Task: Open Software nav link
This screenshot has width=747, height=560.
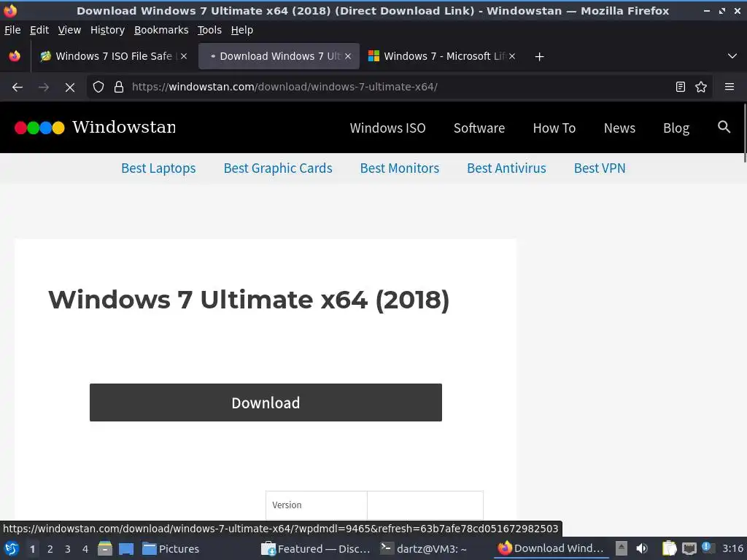Action: pyautogui.click(x=479, y=128)
